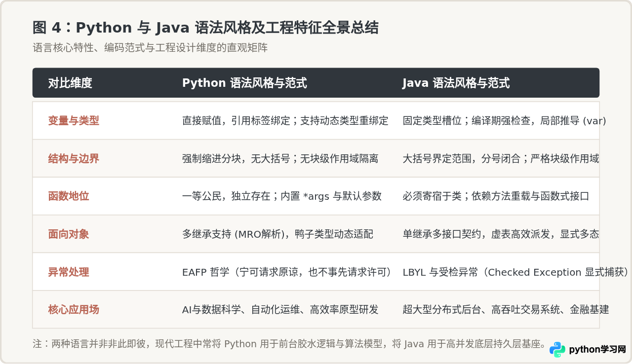Click the subtitle 语言核心特性、编码范式
The width and height of the screenshot is (632, 364).
click(x=150, y=48)
